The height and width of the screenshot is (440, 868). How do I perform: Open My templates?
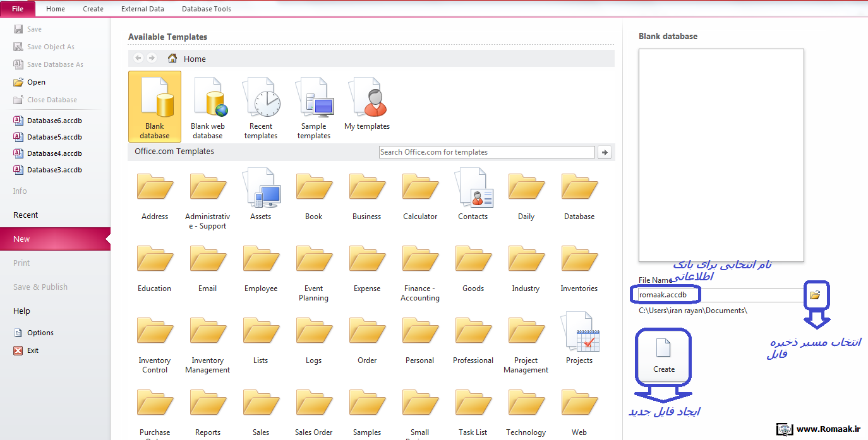[367, 104]
